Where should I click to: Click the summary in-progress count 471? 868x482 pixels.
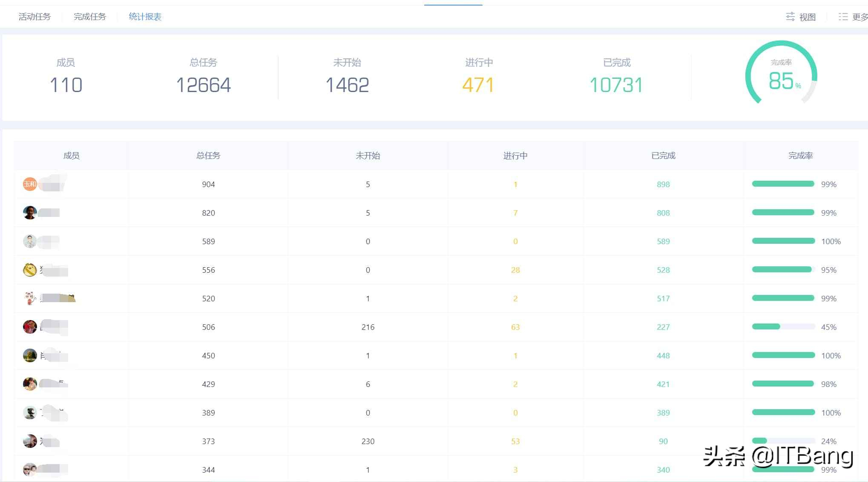pyautogui.click(x=478, y=85)
